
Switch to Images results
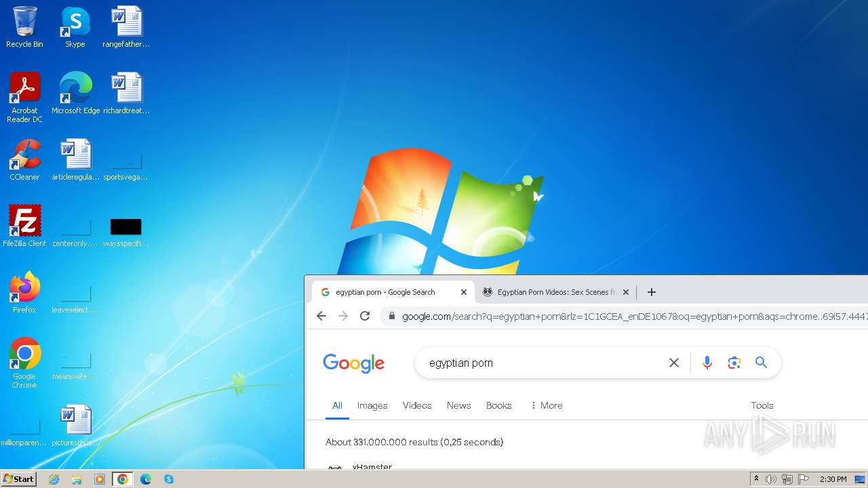click(x=372, y=405)
